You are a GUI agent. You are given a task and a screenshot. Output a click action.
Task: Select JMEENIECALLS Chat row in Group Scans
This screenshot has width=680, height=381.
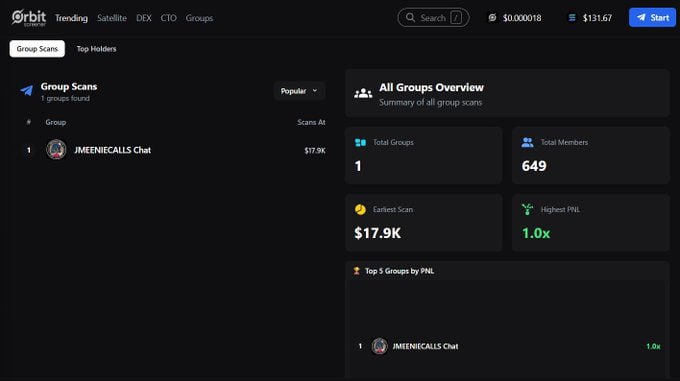[173, 150]
